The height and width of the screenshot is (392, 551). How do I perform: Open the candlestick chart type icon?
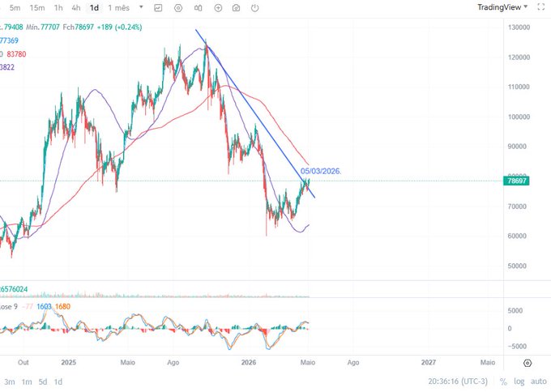[x=199, y=8]
